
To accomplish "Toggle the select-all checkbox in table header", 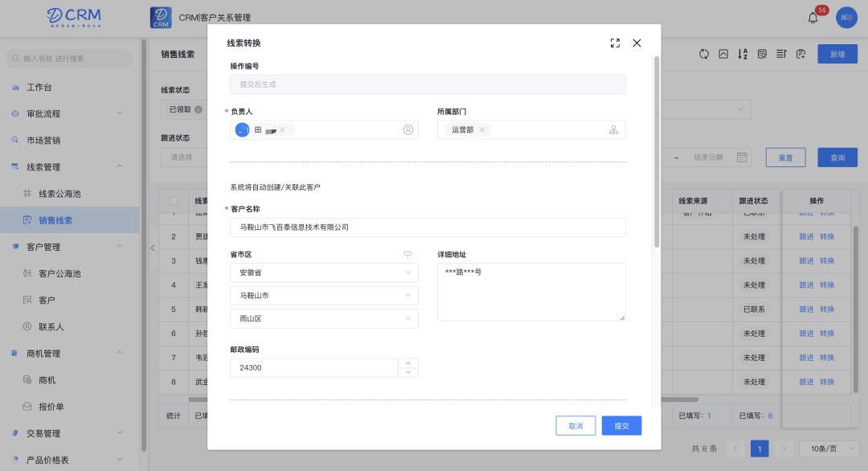I will click(x=174, y=201).
